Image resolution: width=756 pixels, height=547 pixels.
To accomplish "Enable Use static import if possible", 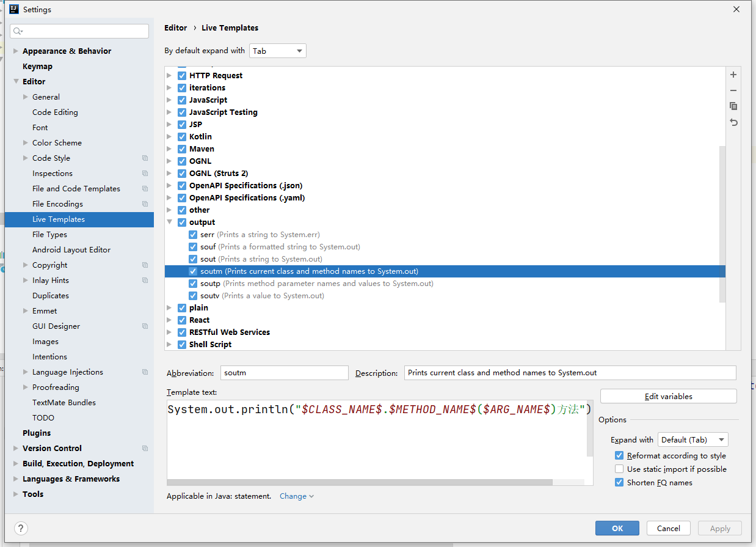I will click(x=619, y=469).
